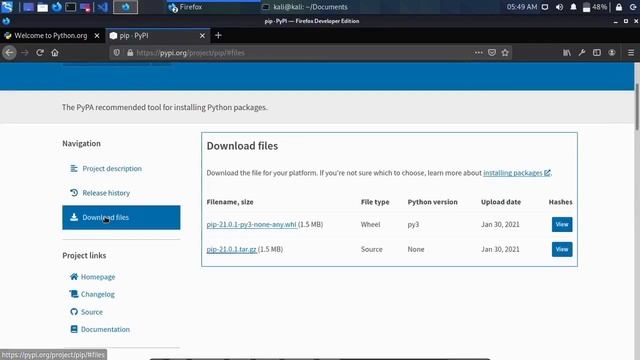Open a new browser tab
Viewport: 640px width, 360px height.
coord(218,36)
